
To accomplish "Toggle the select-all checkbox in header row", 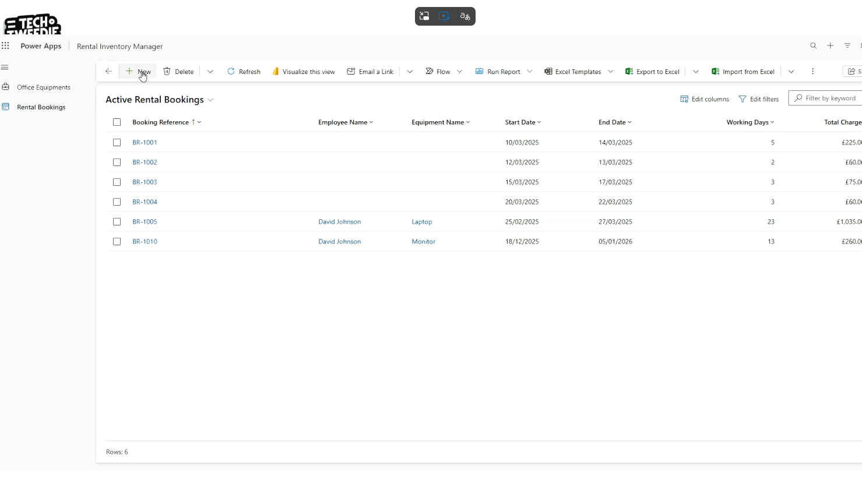I will (117, 122).
